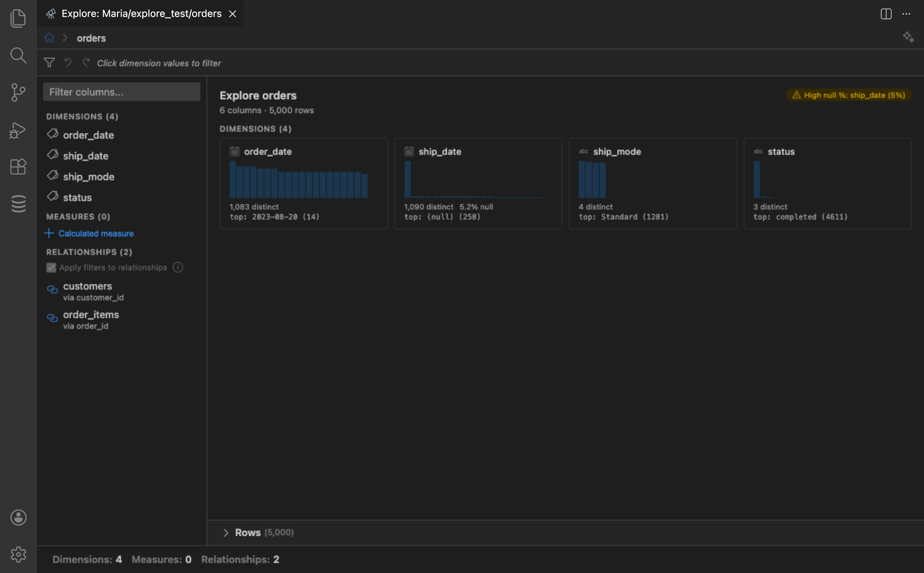
Task: Click the undo arrow in the filter bar
Action: 67,63
